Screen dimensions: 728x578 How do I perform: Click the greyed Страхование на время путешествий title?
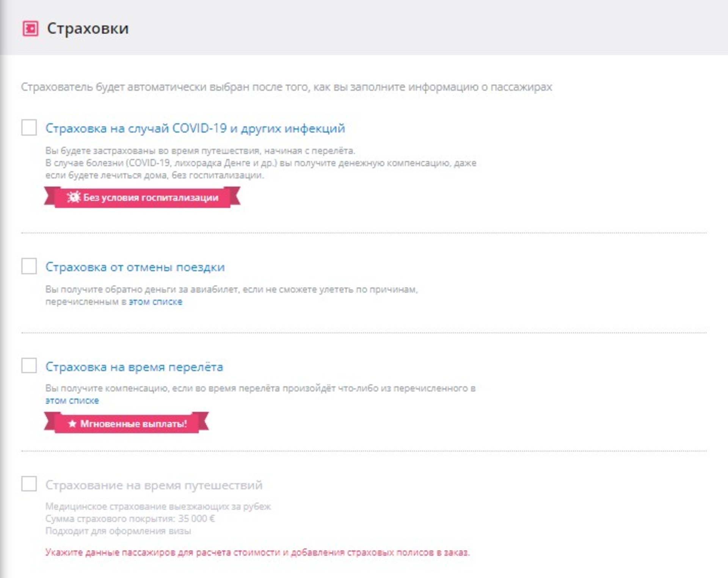pyautogui.click(x=154, y=485)
